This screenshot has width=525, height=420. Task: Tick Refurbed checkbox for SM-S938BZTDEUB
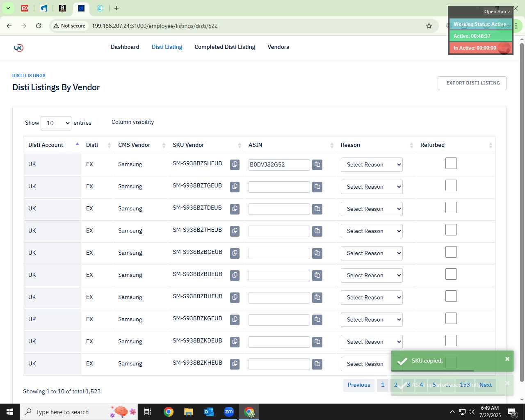[x=451, y=208]
